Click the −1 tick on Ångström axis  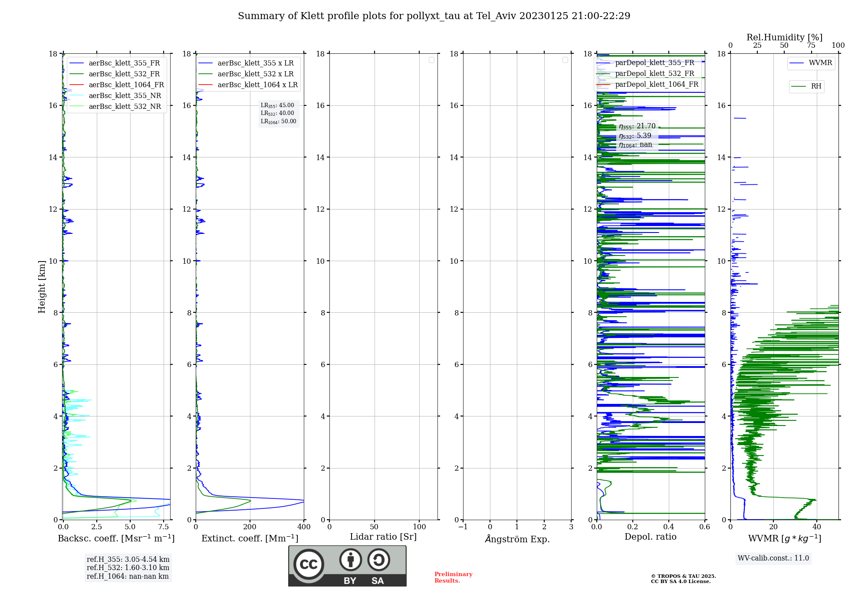tap(463, 527)
